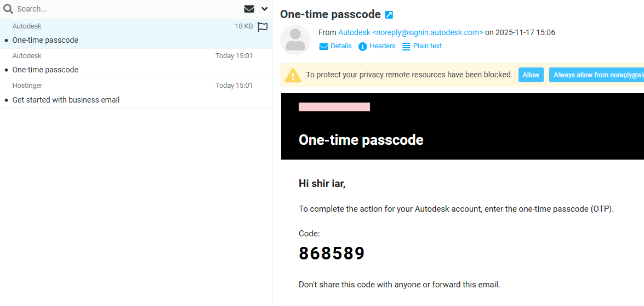644x306 pixels.
Task: Show all message Headers
Action: 377,46
